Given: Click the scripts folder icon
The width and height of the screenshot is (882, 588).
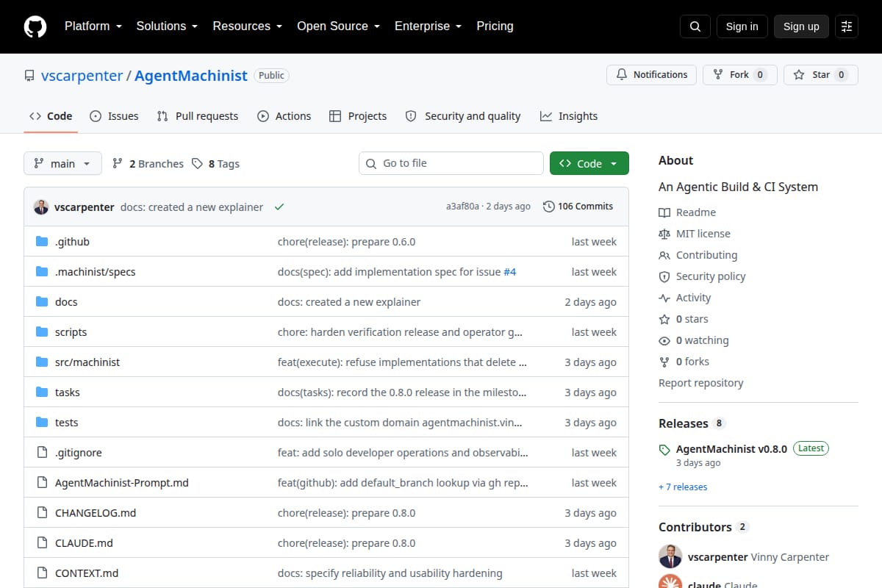Looking at the screenshot, I should click(x=42, y=332).
